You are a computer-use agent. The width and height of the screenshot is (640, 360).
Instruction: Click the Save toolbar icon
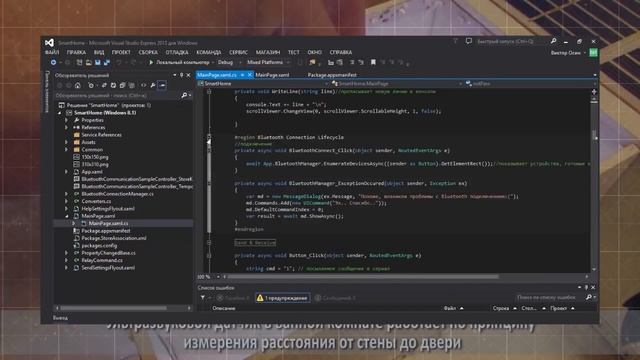click(98, 62)
